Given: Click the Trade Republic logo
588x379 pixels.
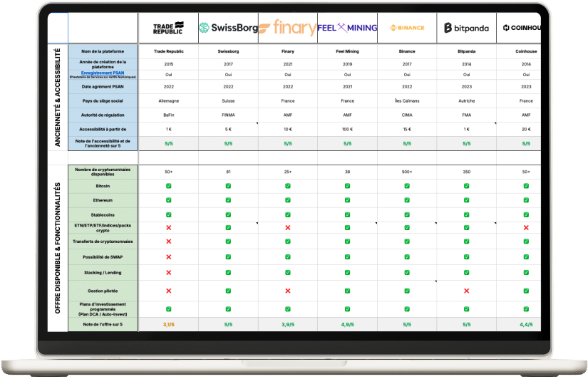Looking at the screenshot, I should pyautogui.click(x=168, y=28).
